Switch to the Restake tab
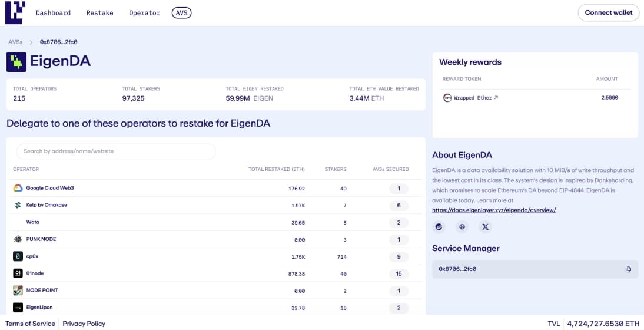 point(99,13)
